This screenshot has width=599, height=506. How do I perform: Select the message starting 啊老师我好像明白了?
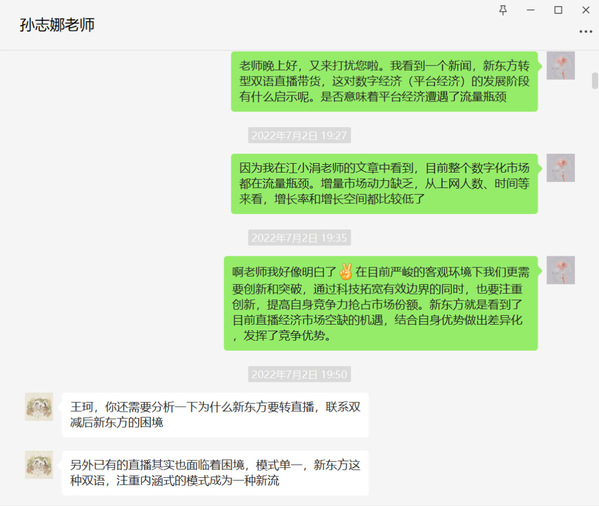click(381, 304)
